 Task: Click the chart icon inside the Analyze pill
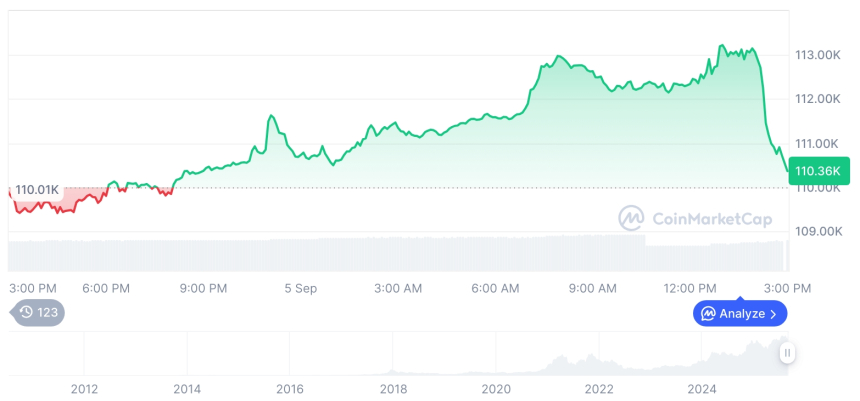[708, 314]
